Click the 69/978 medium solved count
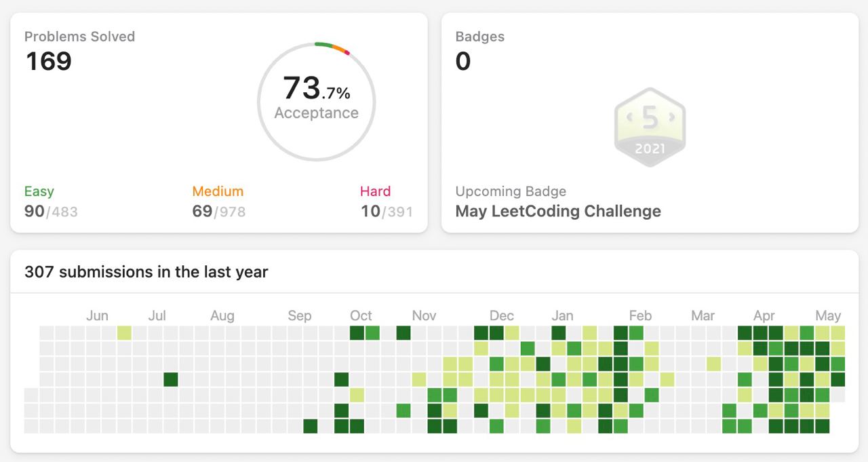The width and height of the screenshot is (868, 462). pyautogui.click(x=219, y=211)
